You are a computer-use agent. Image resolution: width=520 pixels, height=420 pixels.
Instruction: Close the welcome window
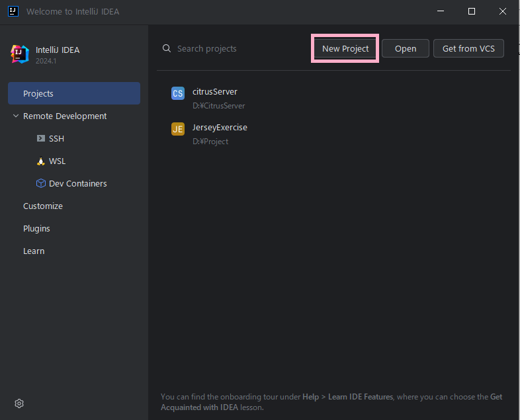(502, 11)
